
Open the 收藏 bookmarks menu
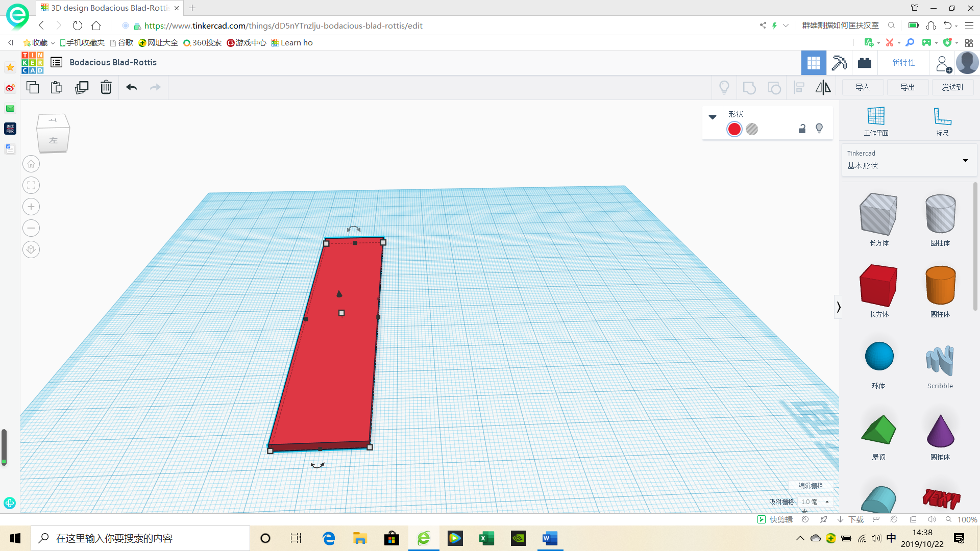(x=39, y=43)
